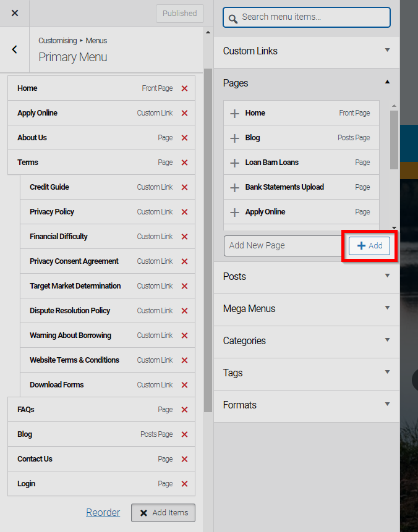
Task: Remove Warning About Borrowing item
Action: 184,336
